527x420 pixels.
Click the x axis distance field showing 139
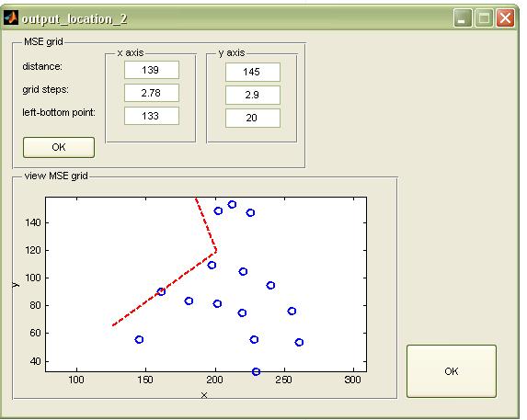[152, 70]
